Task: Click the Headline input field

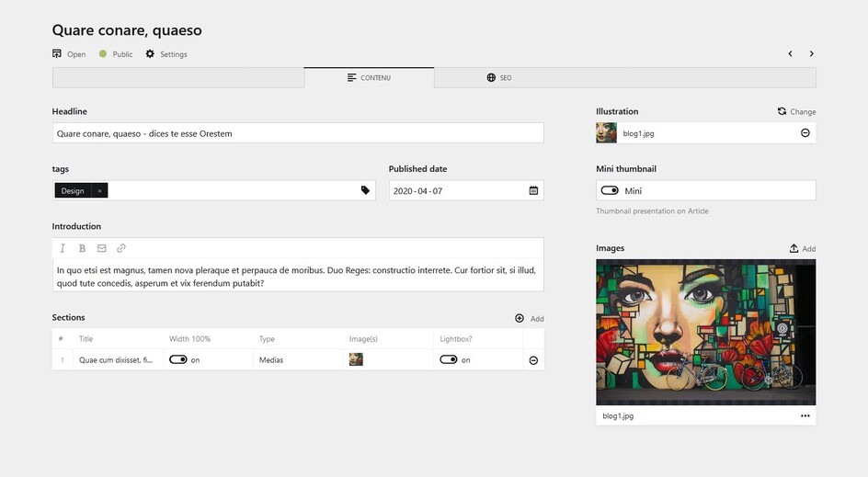Action: (x=298, y=133)
